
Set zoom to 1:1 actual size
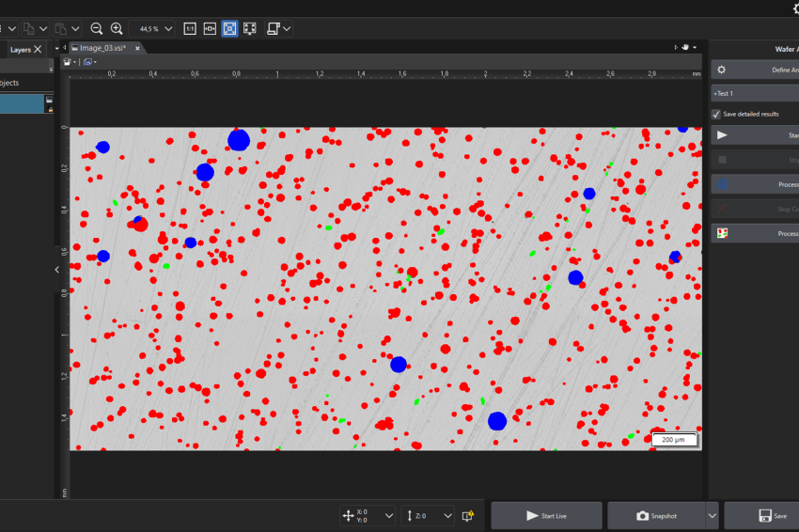tap(190, 29)
